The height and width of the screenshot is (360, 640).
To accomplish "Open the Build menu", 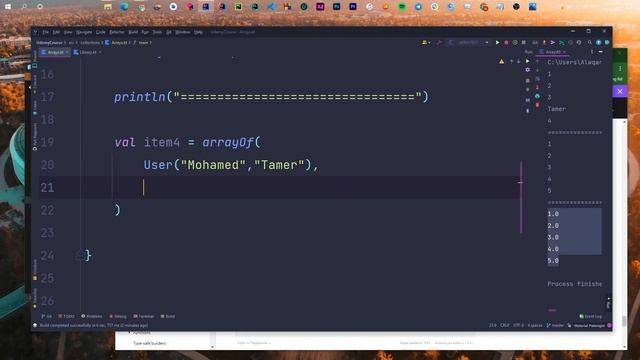I will pyautogui.click(x=133, y=32).
